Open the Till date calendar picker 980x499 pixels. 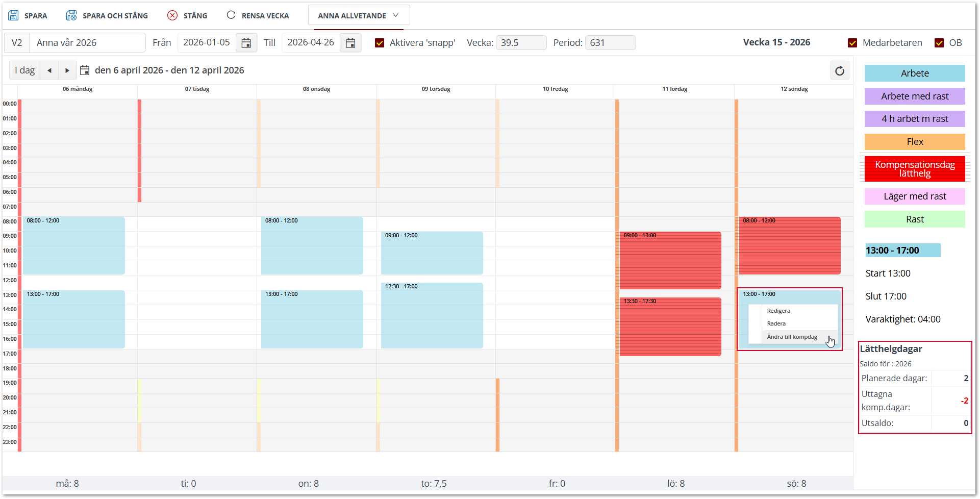click(x=350, y=43)
